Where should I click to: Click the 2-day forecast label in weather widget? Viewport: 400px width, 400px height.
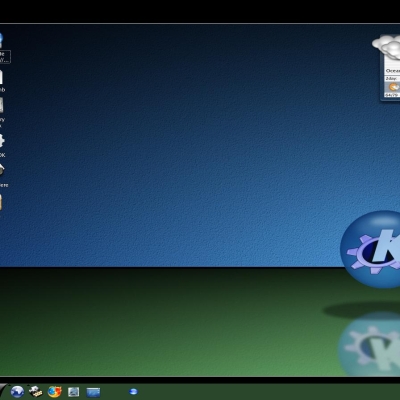click(392, 79)
